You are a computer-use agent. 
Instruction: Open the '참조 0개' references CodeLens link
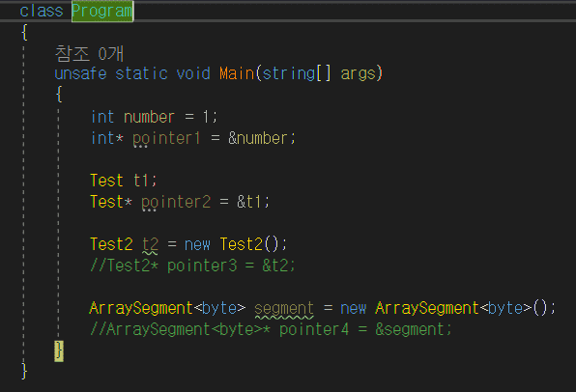click(89, 54)
